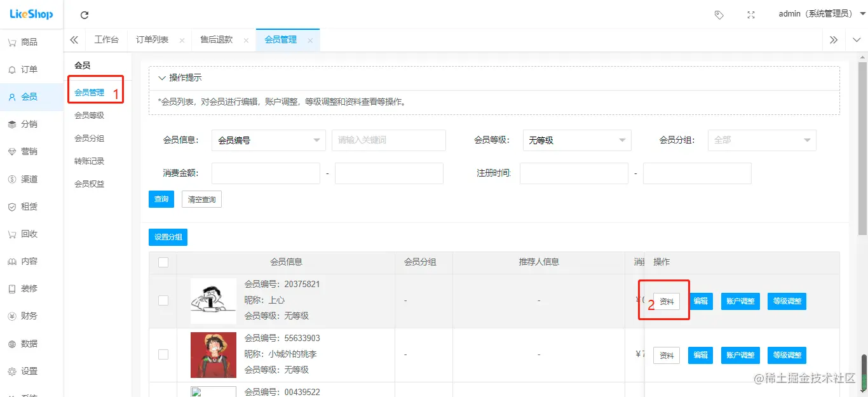This screenshot has width=868, height=397.
Task: Toggle select-all checkbox in table header
Action: 163,262
